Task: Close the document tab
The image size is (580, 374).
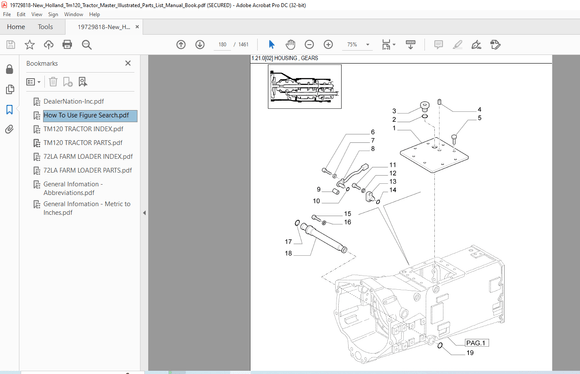Action: [x=137, y=27]
